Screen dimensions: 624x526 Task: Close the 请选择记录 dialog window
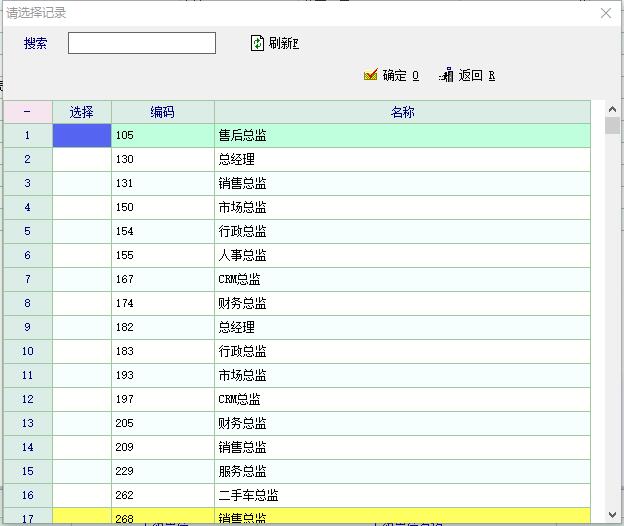tap(605, 13)
